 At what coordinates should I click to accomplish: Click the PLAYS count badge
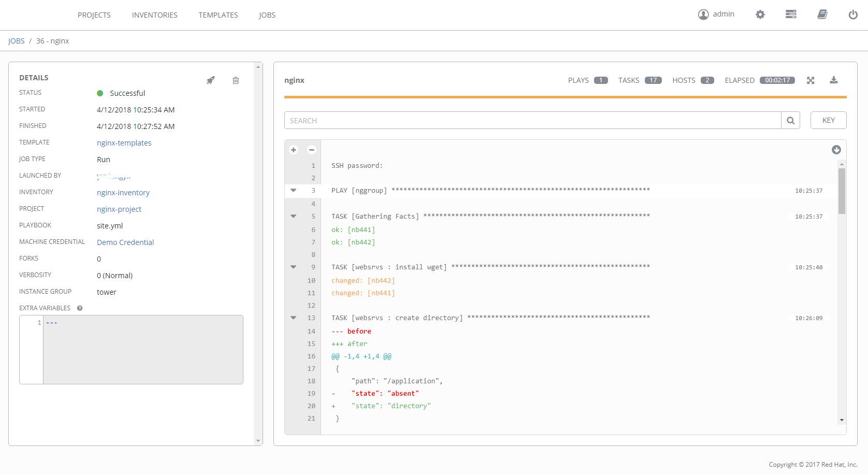(601, 80)
